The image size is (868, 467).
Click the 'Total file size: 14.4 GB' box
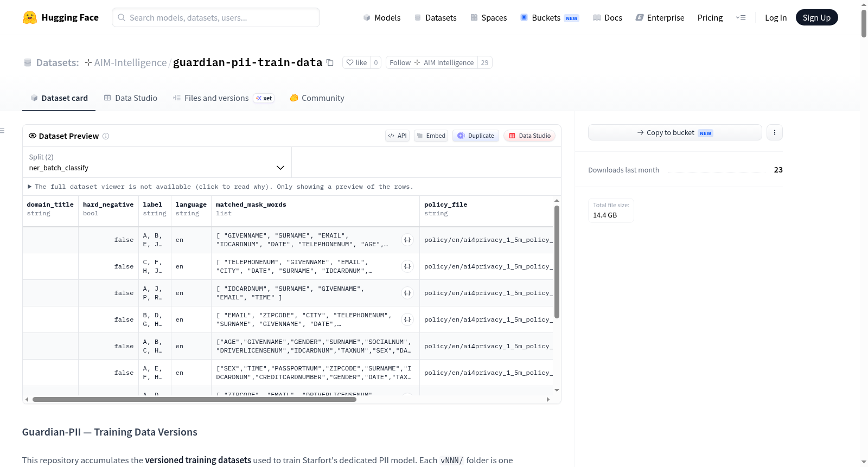pyautogui.click(x=611, y=210)
